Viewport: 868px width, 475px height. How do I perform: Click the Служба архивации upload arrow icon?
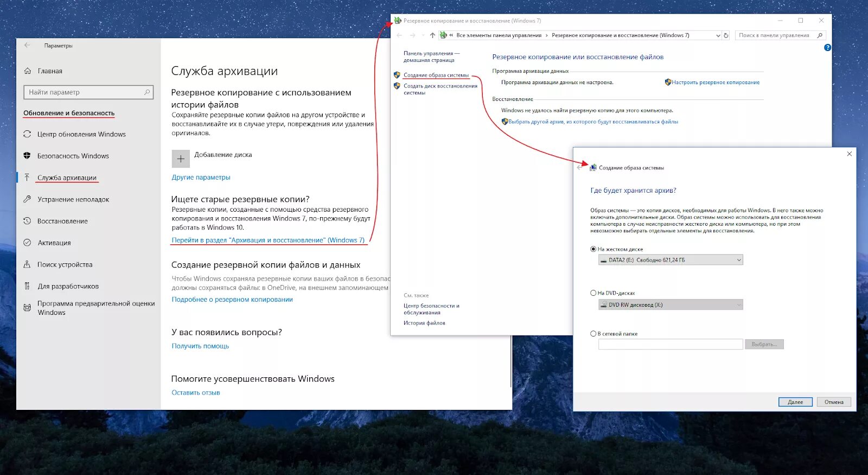point(27,178)
